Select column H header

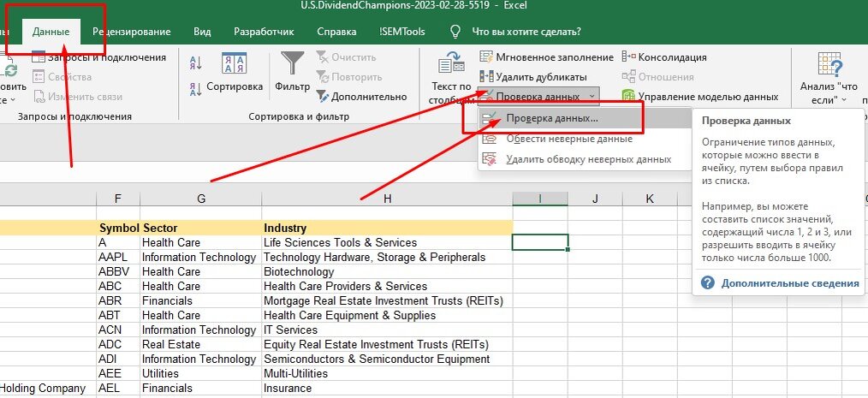387,199
